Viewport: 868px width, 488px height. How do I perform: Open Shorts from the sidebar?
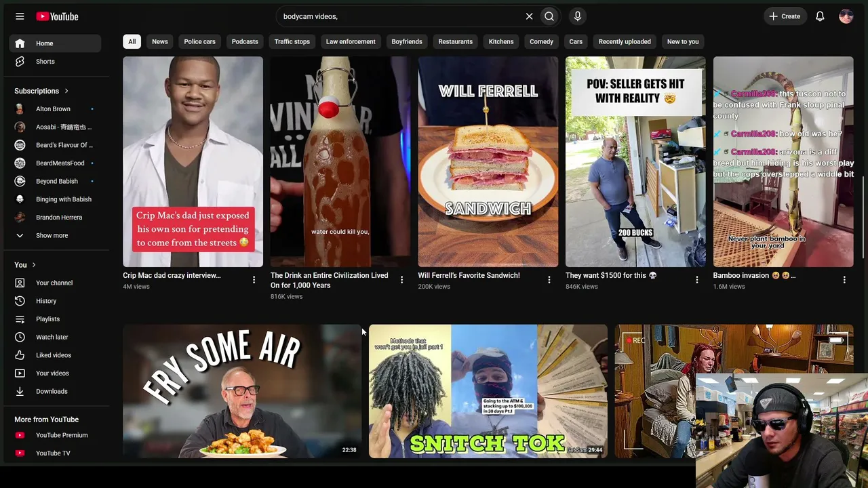[x=55, y=62]
